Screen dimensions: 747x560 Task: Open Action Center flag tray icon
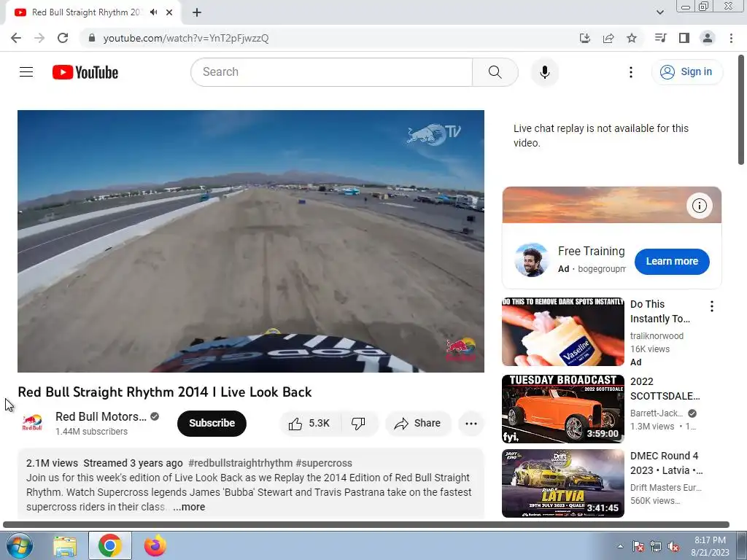pyautogui.click(x=638, y=547)
